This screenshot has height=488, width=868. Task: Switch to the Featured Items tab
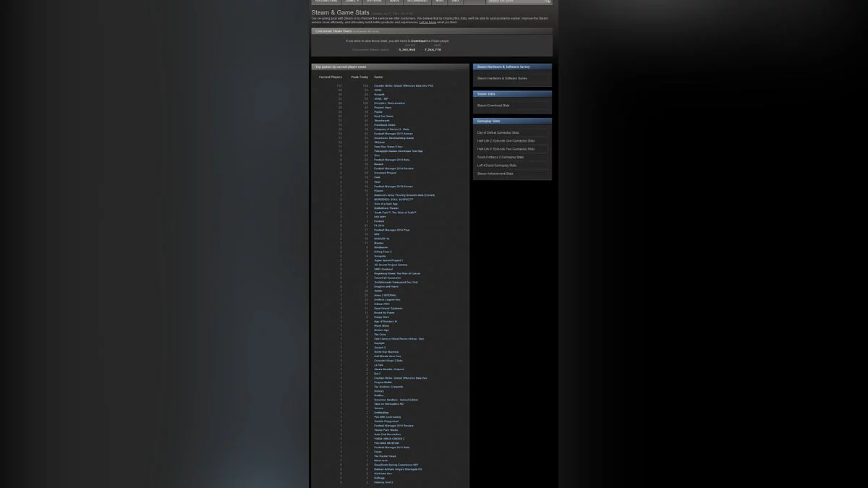(x=326, y=1)
